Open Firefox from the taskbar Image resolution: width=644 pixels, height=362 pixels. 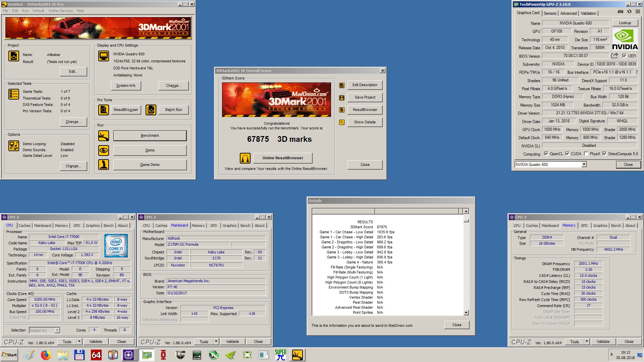click(46, 355)
